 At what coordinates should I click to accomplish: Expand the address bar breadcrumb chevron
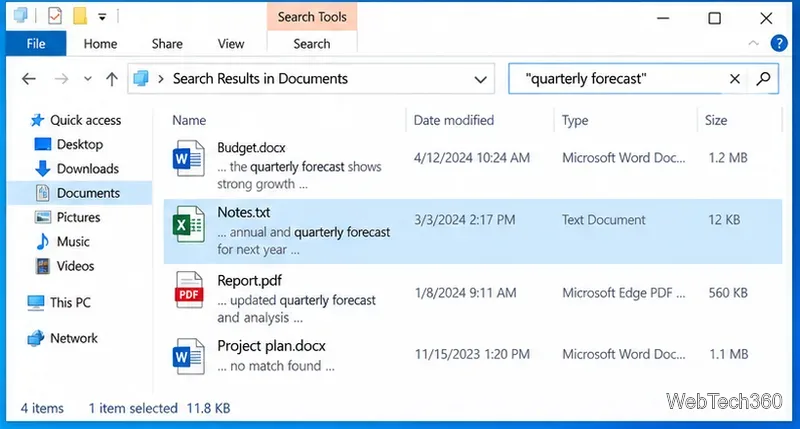point(161,79)
